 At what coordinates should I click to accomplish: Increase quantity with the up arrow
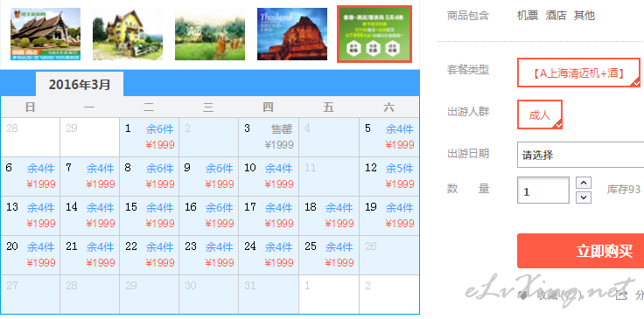pos(584,183)
